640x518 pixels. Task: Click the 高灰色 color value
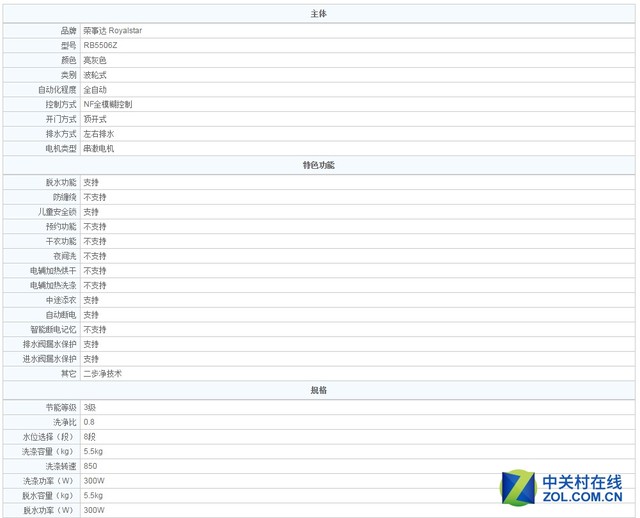(x=95, y=60)
